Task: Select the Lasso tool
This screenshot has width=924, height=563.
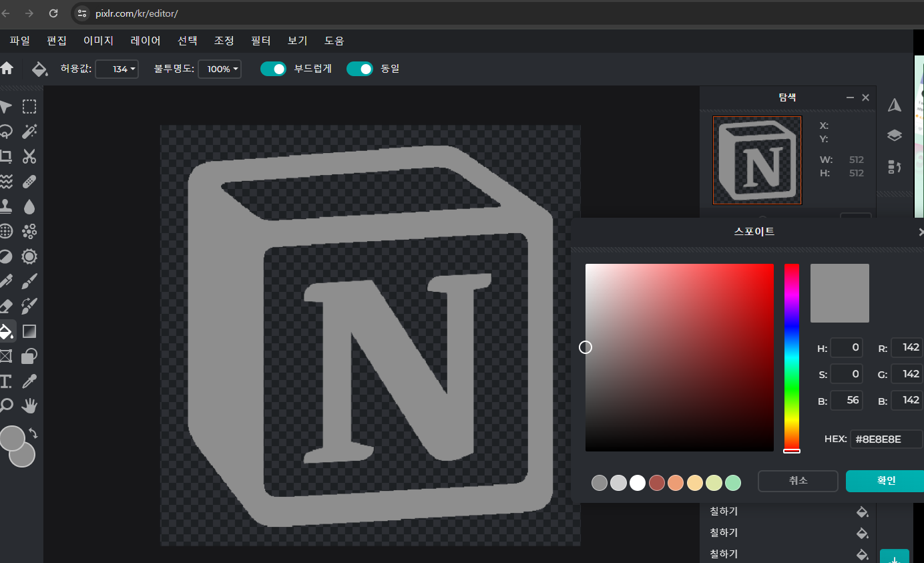Action: point(5,132)
